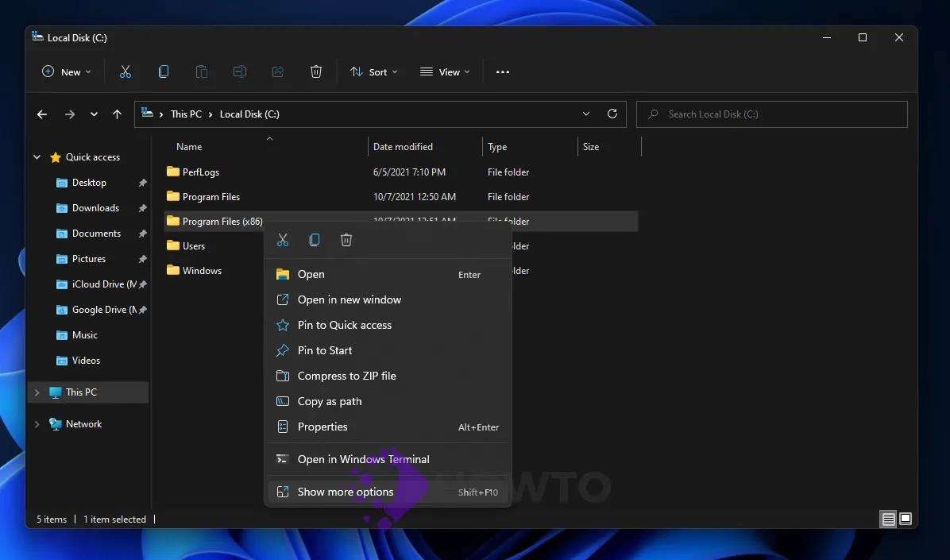Click Local Disk (C:) in the address path
This screenshot has width=950, height=560.
[249, 114]
